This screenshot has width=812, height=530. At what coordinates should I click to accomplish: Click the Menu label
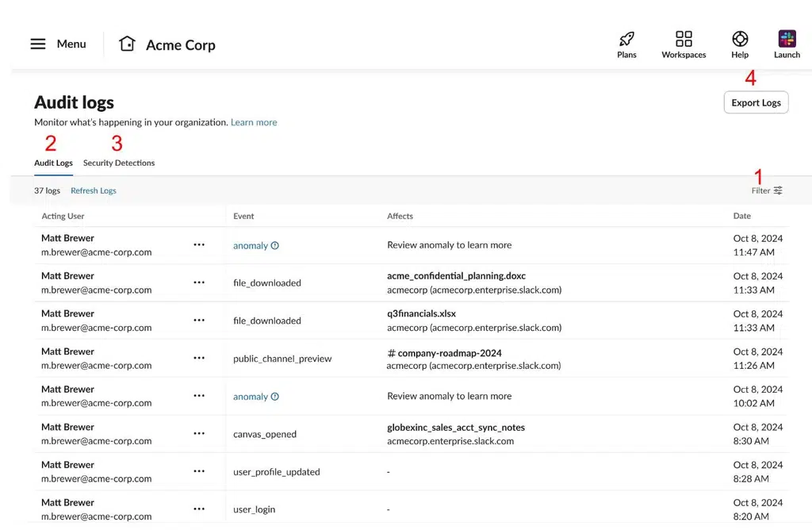coord(71,44)
